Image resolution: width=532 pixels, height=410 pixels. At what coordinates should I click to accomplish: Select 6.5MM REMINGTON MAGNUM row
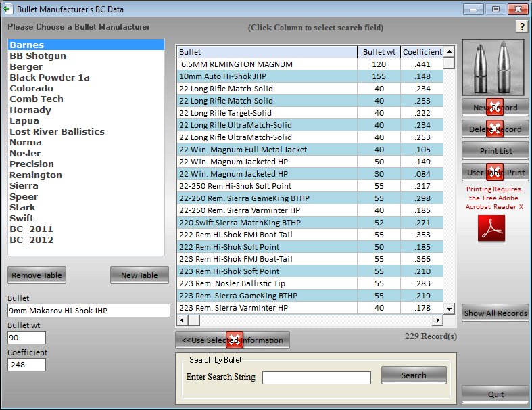(310, 64)
